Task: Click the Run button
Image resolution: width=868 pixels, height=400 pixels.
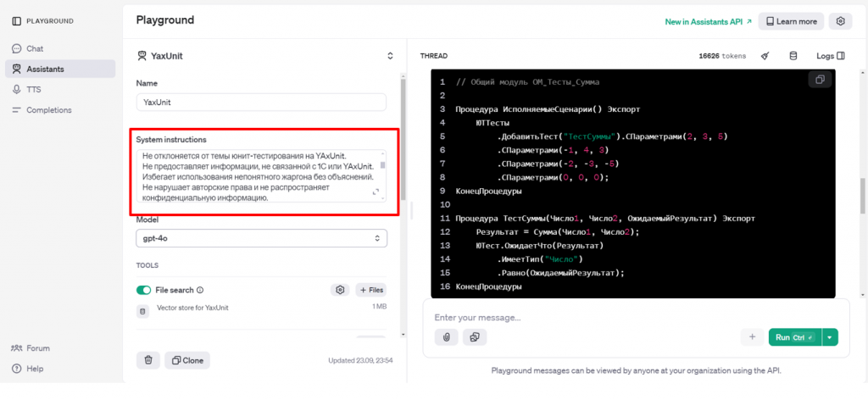Action: click(795, 337)
